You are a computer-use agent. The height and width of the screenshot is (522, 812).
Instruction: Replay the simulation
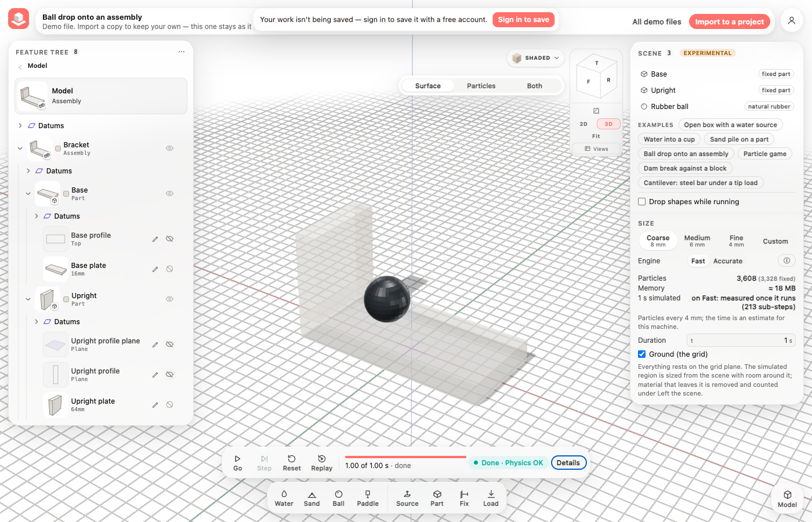click(x=322, y=463)
